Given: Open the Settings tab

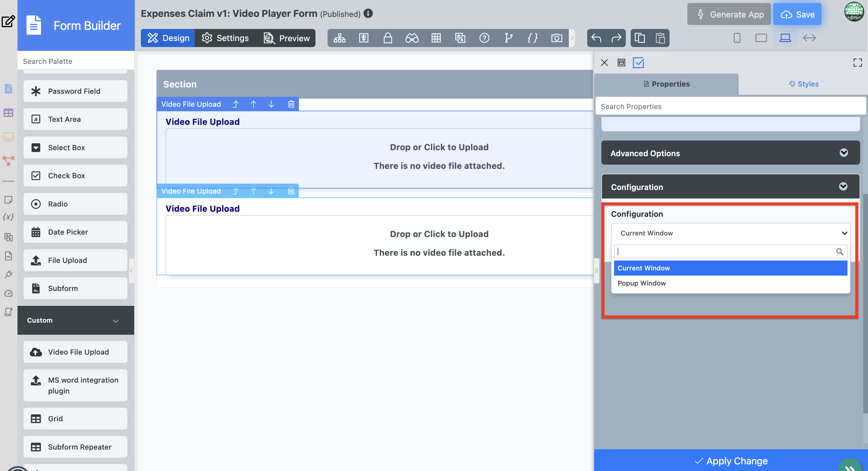Looking at the screenshot, I should pyautogui.click(x=225, y=38).
